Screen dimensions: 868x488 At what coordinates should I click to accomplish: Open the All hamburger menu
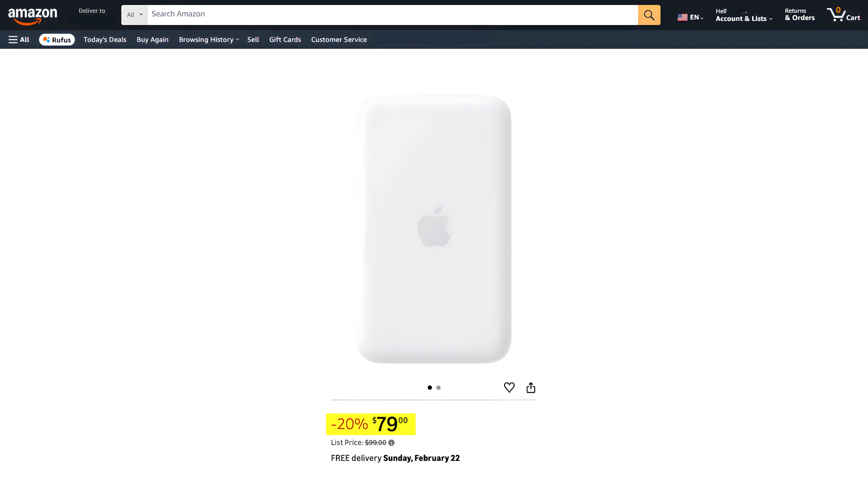pyautogui.click(x=19, y=40)
